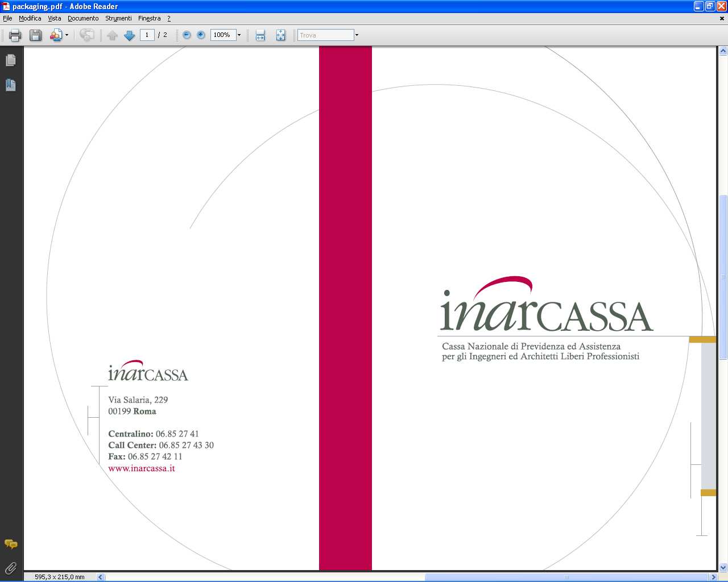728x582 pixels.
Task: Click the horizontal scrollbar left arrow
Action: point(101,577)
